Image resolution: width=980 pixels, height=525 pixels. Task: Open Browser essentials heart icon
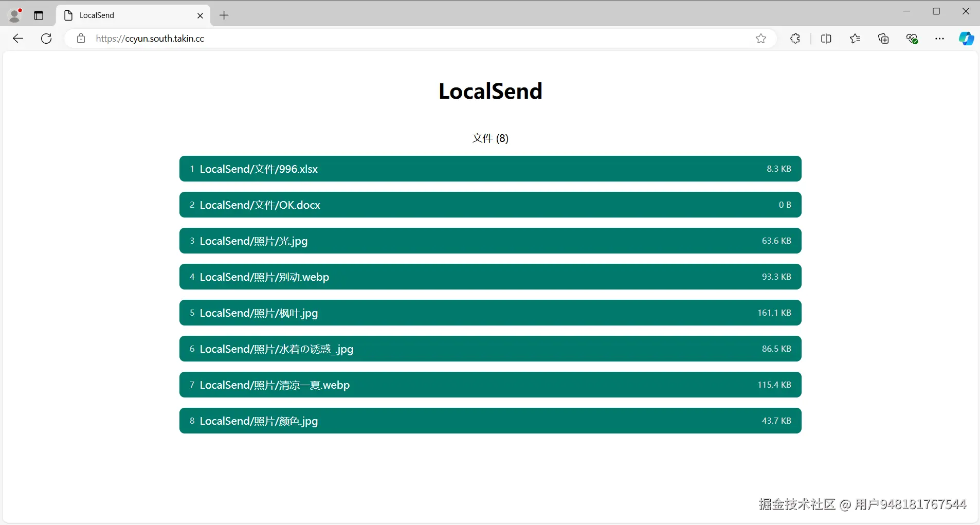pyautogui.click(x=912, y=39)
